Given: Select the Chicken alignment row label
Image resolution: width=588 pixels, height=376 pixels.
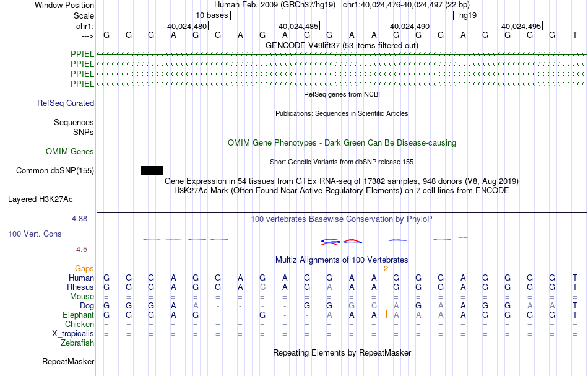Looking at the screenshot, I should coord(79,324).
